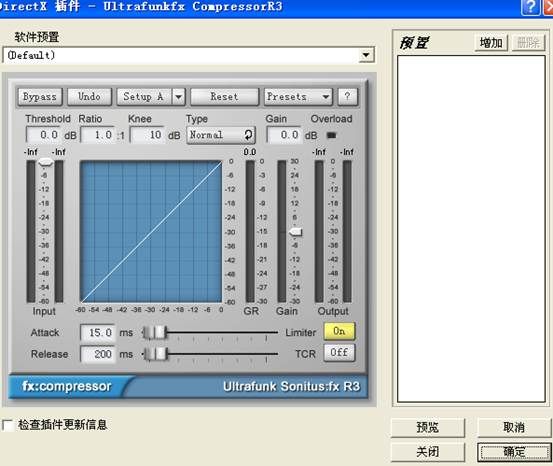Click the title bar help question icon
Screen dimensions: 553x466
530,7
